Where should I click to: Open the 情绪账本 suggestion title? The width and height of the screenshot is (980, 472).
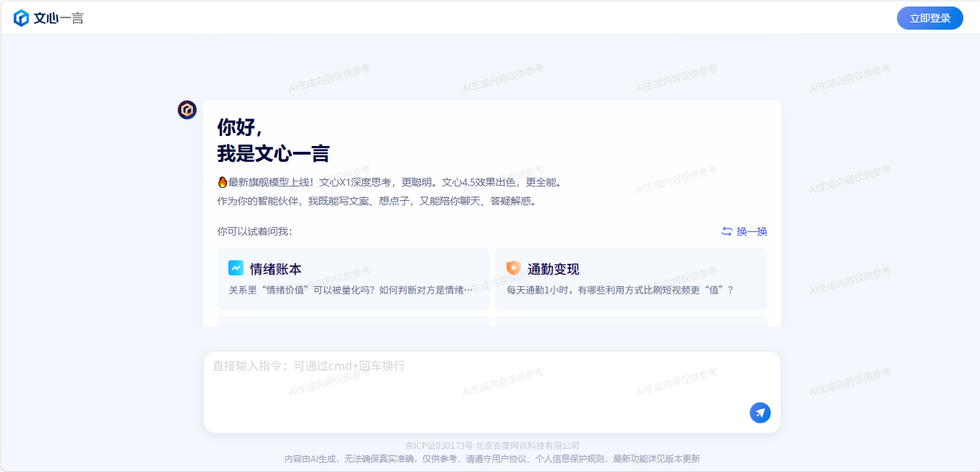point(276,269)
